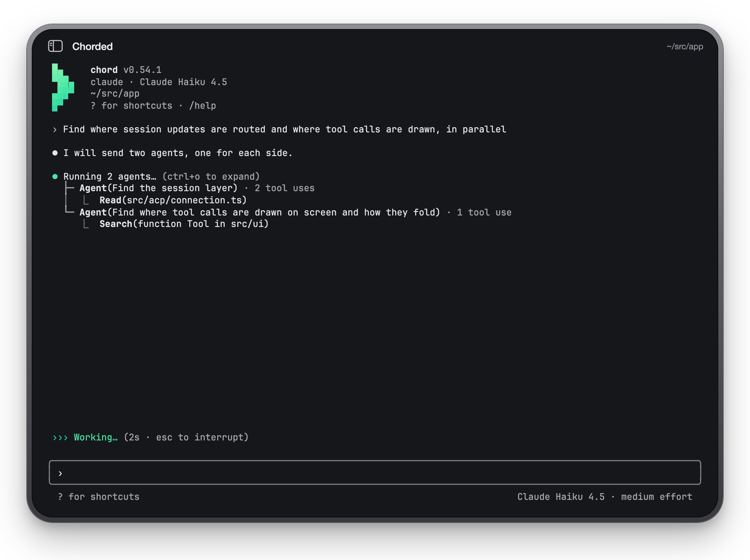The image size is (750, 560).
Task: Click '? for shortcuts' in the footer
Action: point(99,497)
